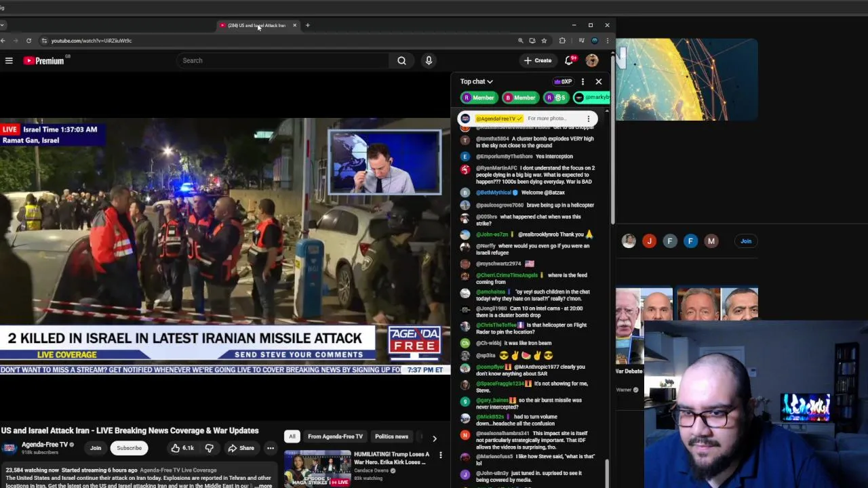Expand the Top chat mode dropdown
Viewport: 868px width, 488px height.
476,81
